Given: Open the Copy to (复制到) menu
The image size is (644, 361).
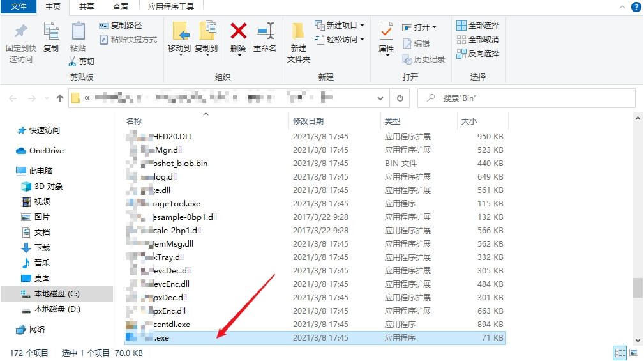Looking at the screenshot, I should (206, 39).
